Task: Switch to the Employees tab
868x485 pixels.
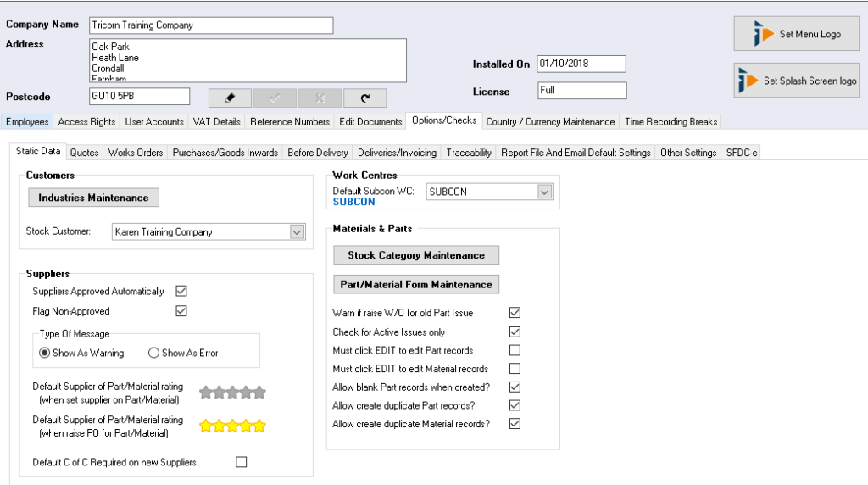Action: (27, 121)
